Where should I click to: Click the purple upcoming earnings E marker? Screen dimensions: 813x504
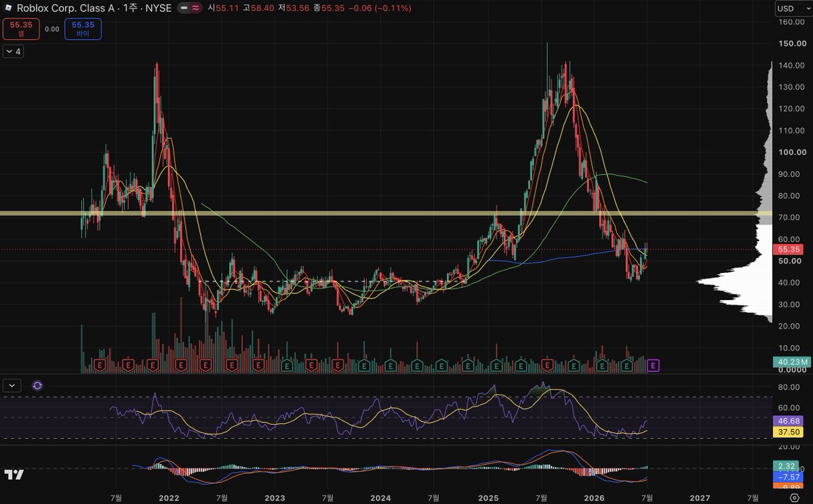point(653,366)
